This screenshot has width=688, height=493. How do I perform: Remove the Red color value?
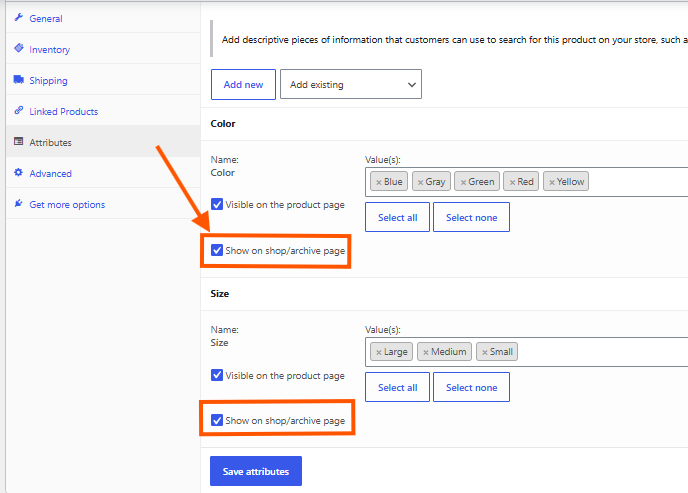point(512,182)
